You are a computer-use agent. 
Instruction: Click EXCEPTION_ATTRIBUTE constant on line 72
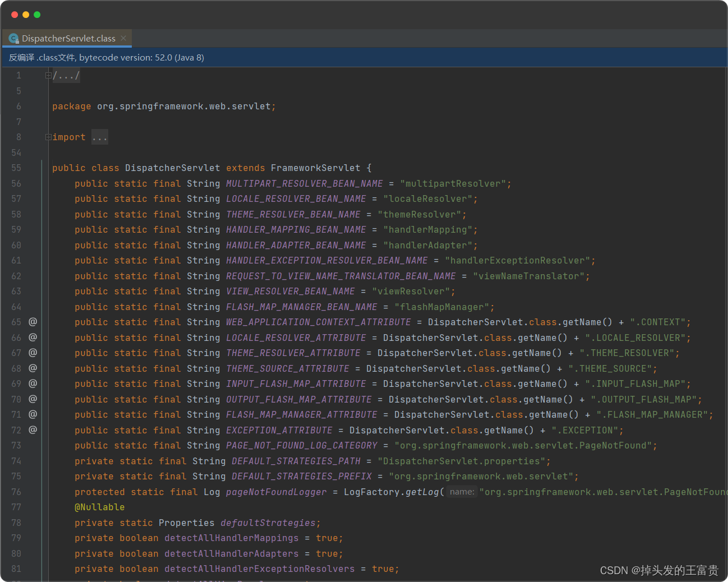coord(279,430)
